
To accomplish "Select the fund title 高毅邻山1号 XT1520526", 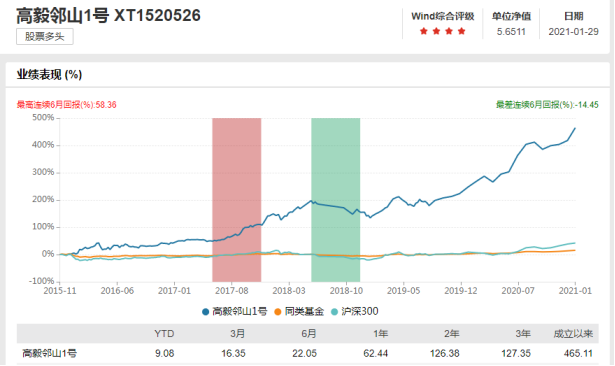I will tap(108, 16).
